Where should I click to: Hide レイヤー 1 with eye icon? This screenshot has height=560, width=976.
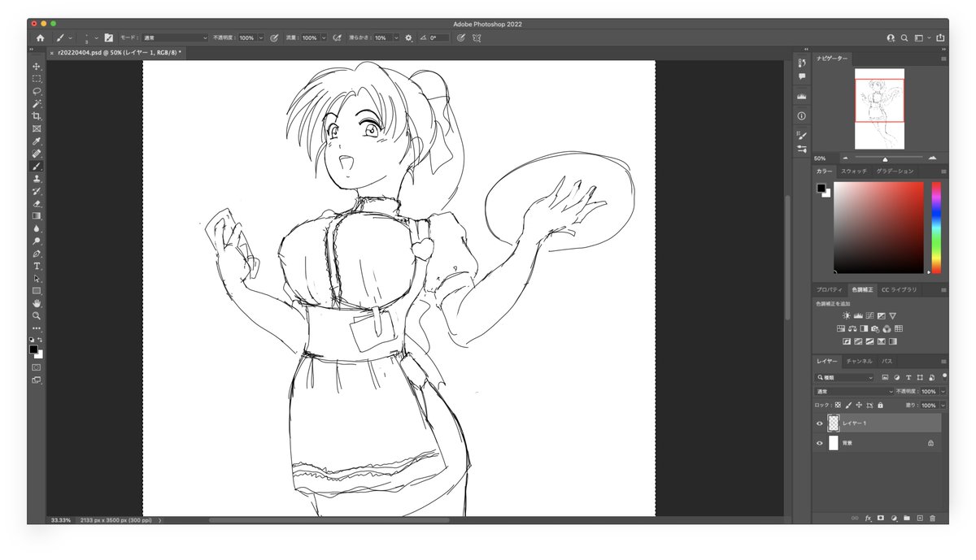[x=820, y=423]
